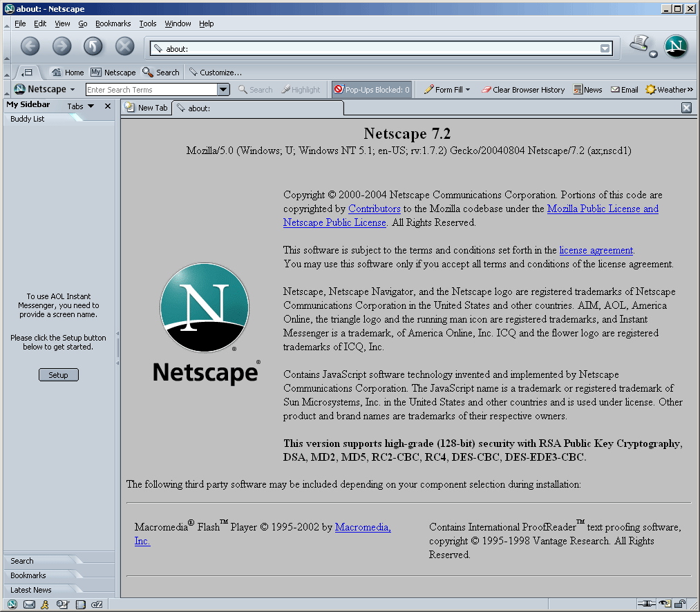Open the Netscape toolbar menu dropdown
The height and width of the screenshot is (612, 700).
[44, 89]
